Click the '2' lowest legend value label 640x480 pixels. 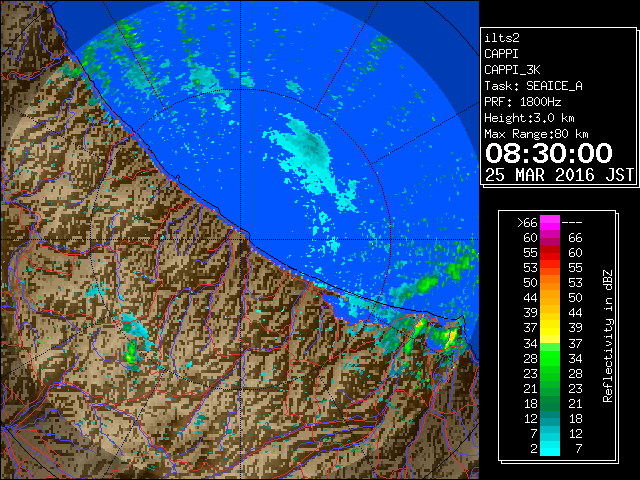[x=533, y=449]
